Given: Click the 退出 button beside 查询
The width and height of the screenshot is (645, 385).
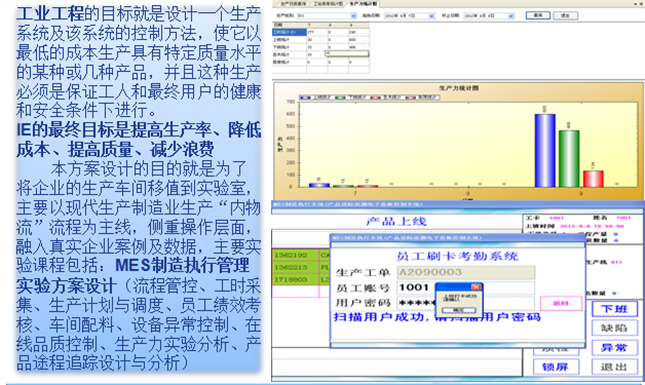Looking at the screenshot, I should tap(565, 16).
